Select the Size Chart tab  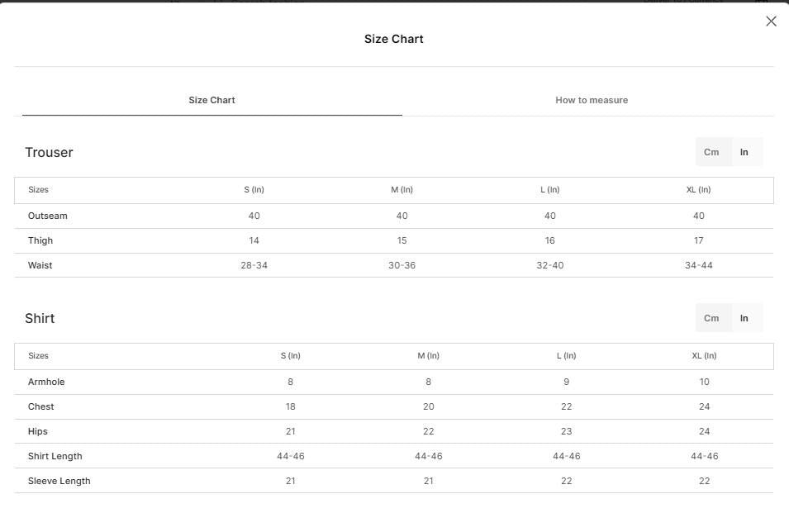pos(212,100)
